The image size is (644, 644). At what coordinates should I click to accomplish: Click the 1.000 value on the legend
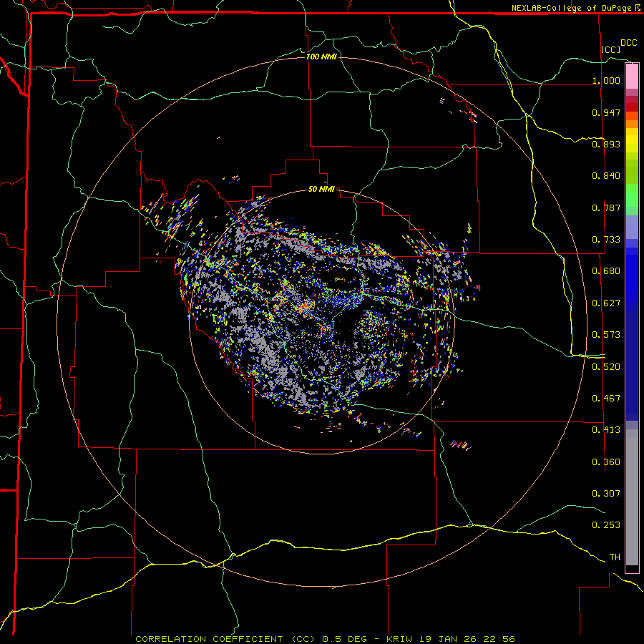tap(606, 80)
